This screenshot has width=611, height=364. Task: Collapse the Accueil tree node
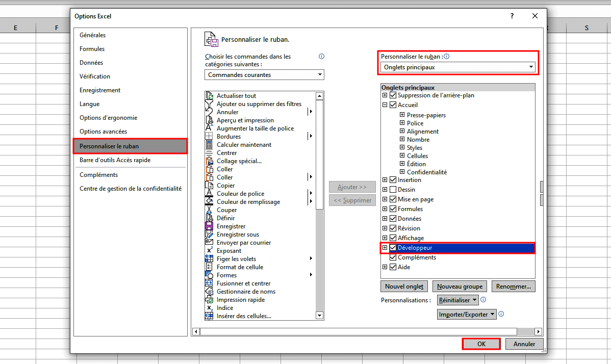point(385,105)
